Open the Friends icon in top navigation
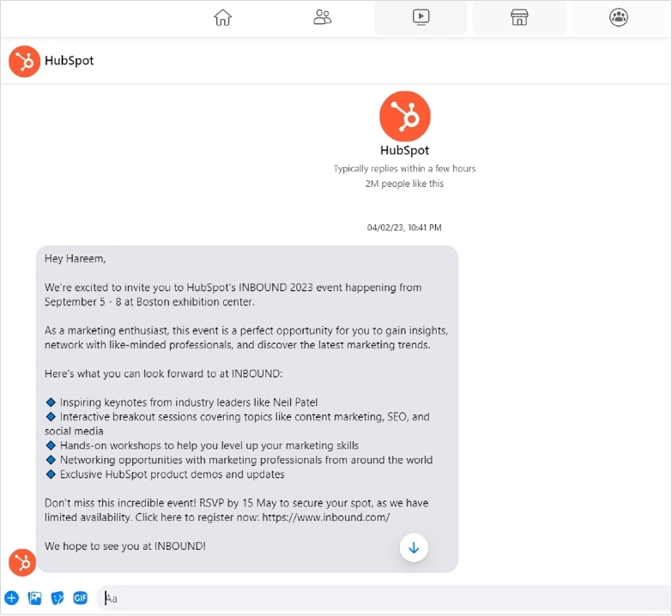This screenshot has height=616, width=672. 323,17
